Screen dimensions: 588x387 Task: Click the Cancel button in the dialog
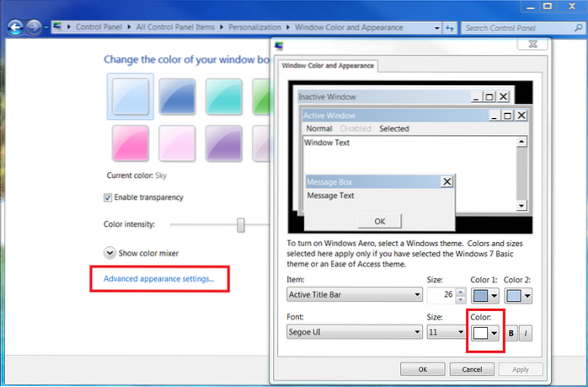(x=471, y=368)
